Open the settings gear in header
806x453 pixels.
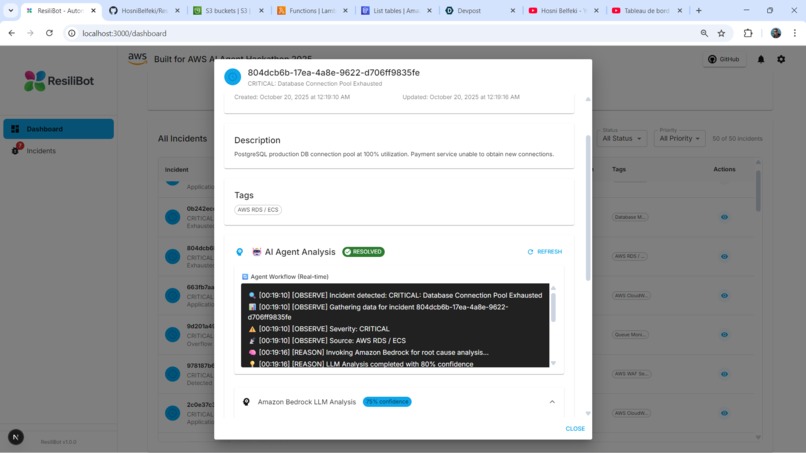(781, 59)
